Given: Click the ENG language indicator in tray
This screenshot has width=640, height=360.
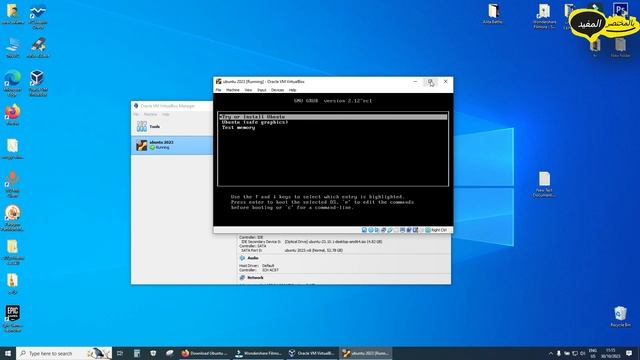Looking at the screenshot, I should tap(593, 353).
